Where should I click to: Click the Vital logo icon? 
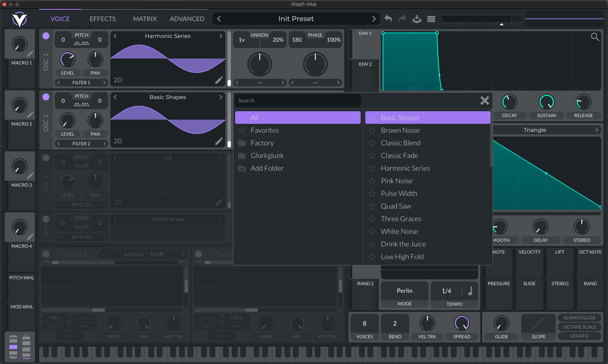point(19,19)
